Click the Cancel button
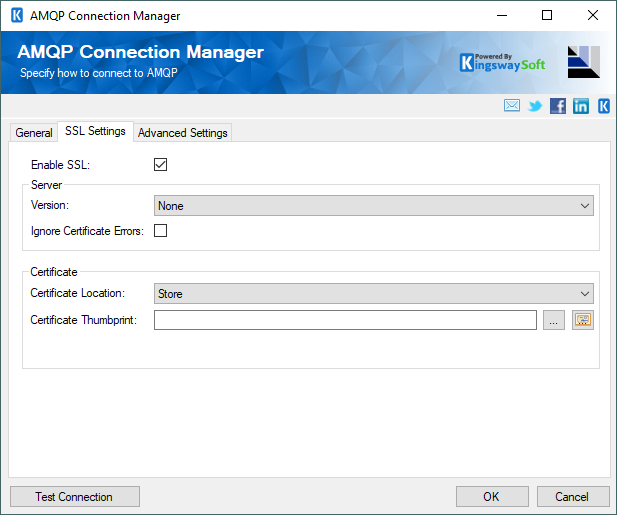 pyautogui.click(x=573, y=497)
